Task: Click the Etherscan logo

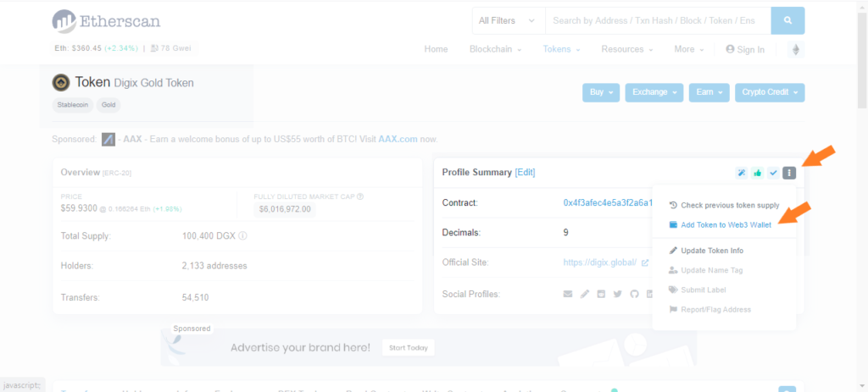Action: [x=106, y=21]
